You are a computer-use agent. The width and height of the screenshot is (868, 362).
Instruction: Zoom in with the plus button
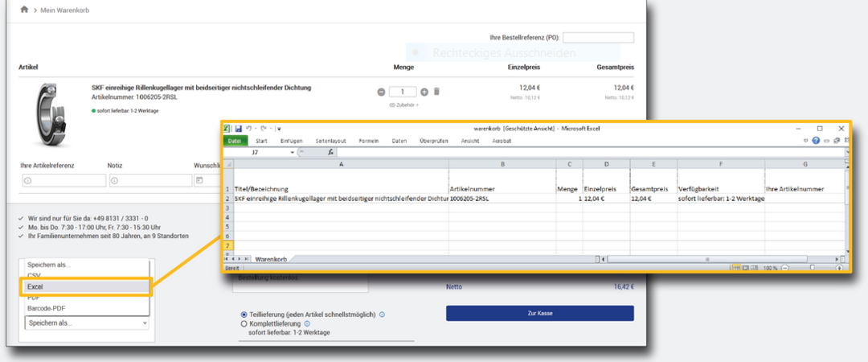point(839,268)
